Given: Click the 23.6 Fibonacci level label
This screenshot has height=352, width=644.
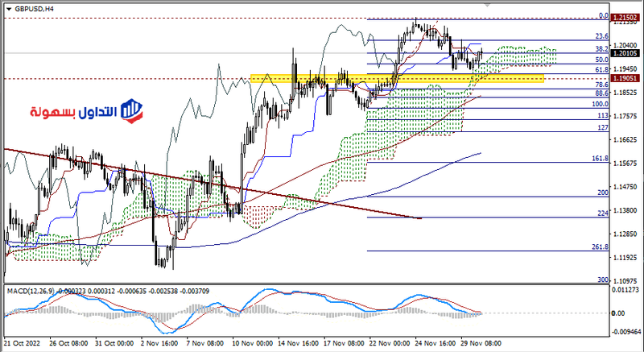Looking at the screenshot, I should [601, 36].
